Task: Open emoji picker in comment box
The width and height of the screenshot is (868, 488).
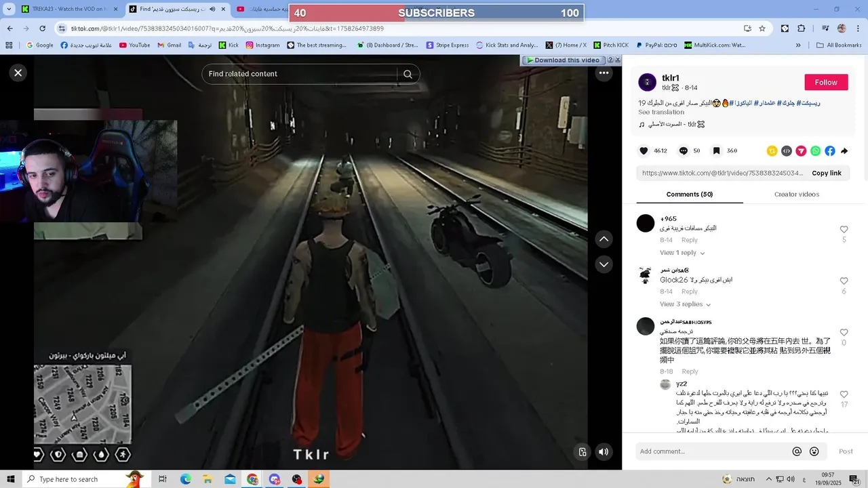Action: (814, 451)
